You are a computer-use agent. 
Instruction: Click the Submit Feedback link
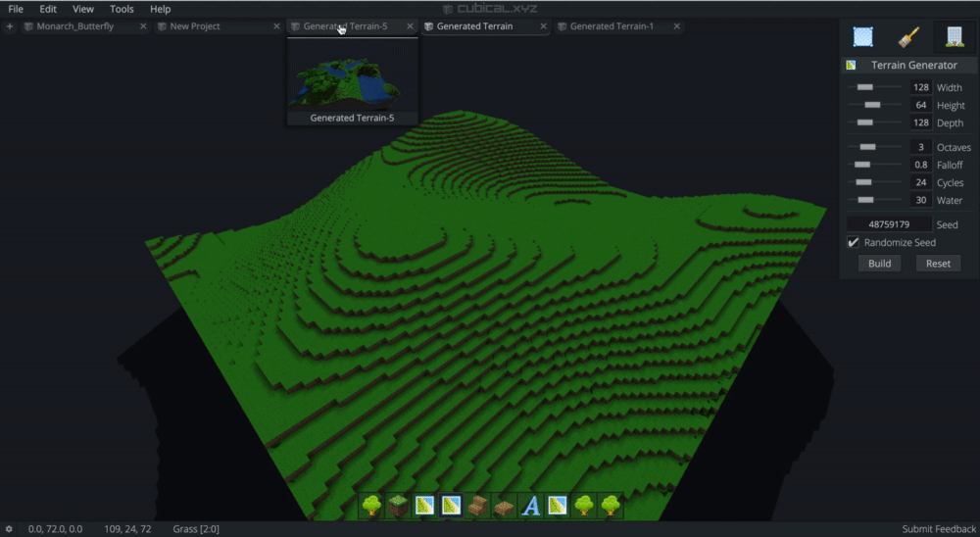coord(938,529)
